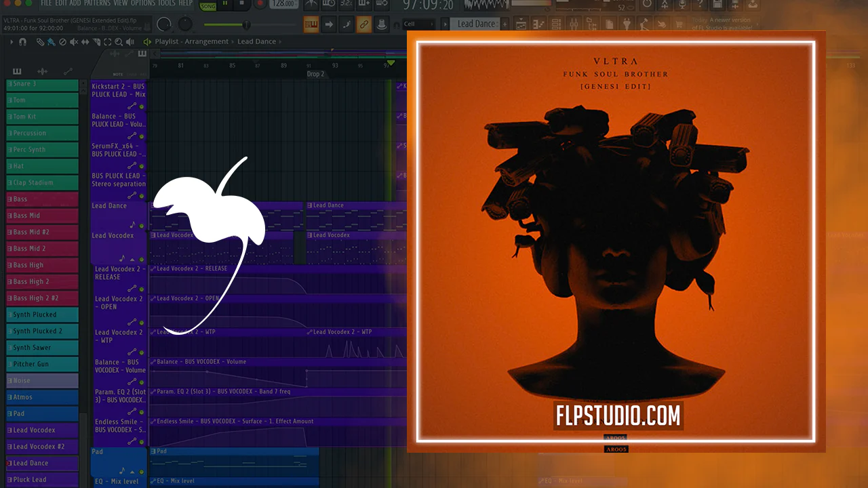
Task: Open the ADD menu
Action: point(75,3)
